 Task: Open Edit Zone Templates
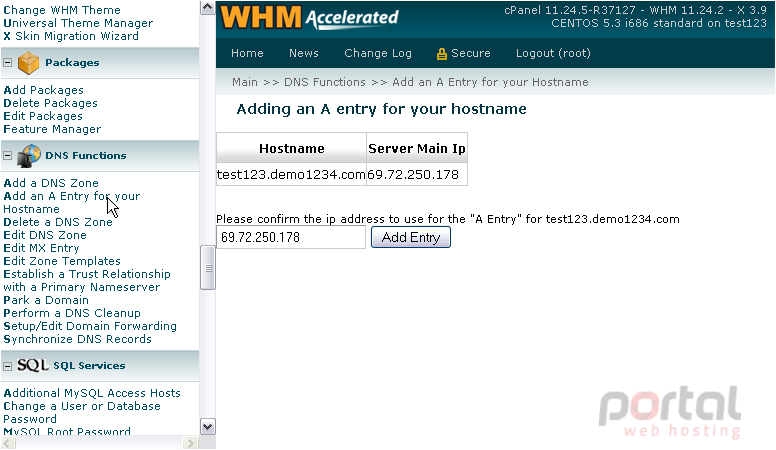62,261
